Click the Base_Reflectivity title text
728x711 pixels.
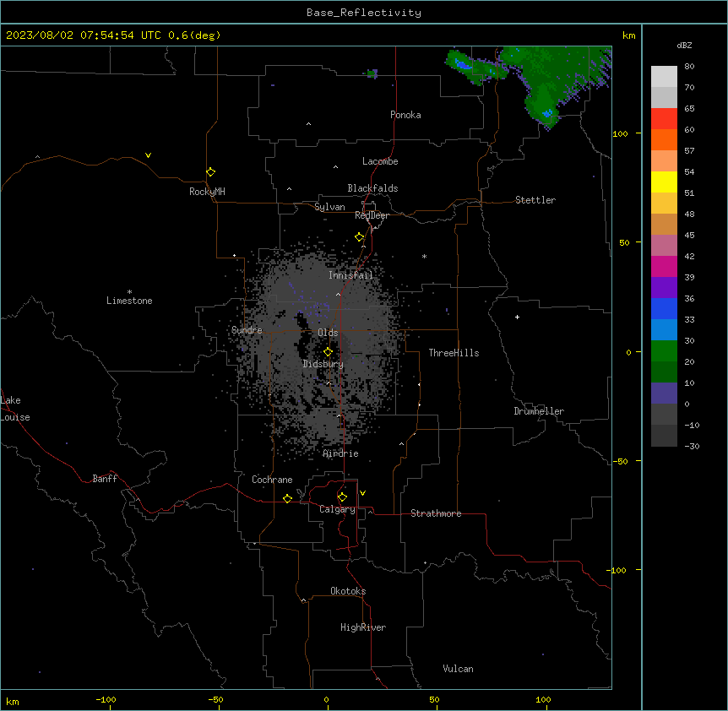pyautogui.click(x=364, y=13)
